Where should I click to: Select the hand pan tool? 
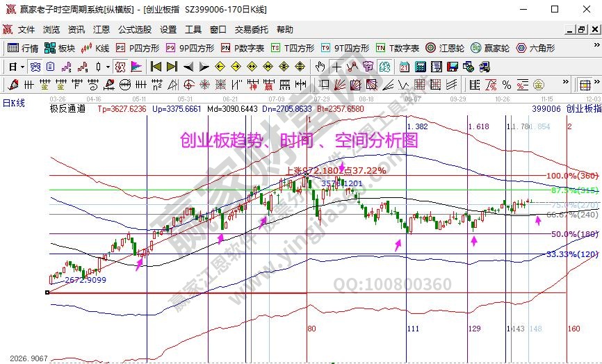[x=320, y=67]
